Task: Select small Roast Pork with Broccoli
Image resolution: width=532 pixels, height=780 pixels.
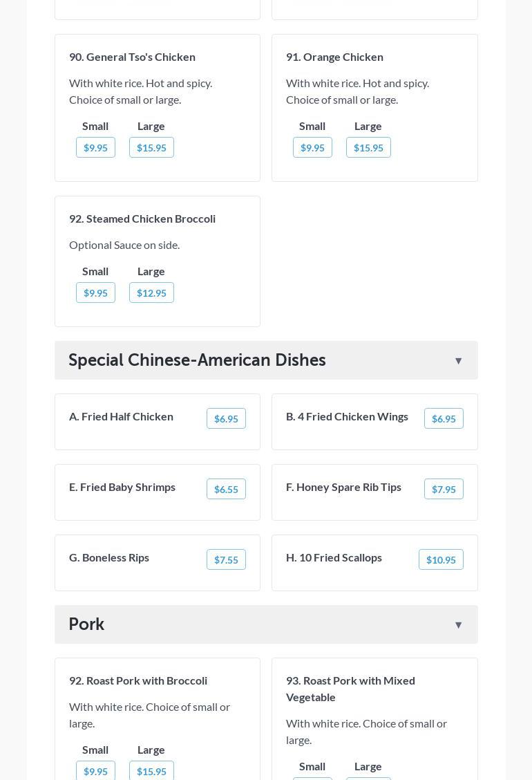Action: pyautogui.click(x=95, y=770)
